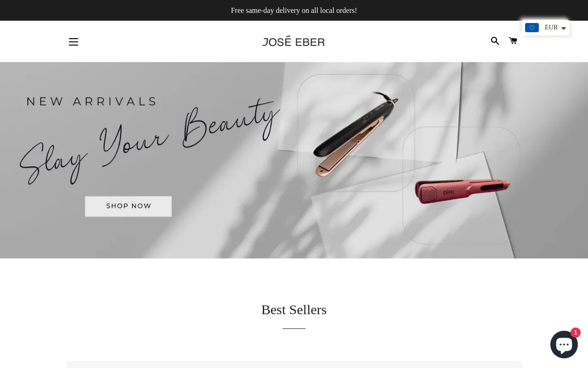Click the search magnifier icon

pos(495,41)
